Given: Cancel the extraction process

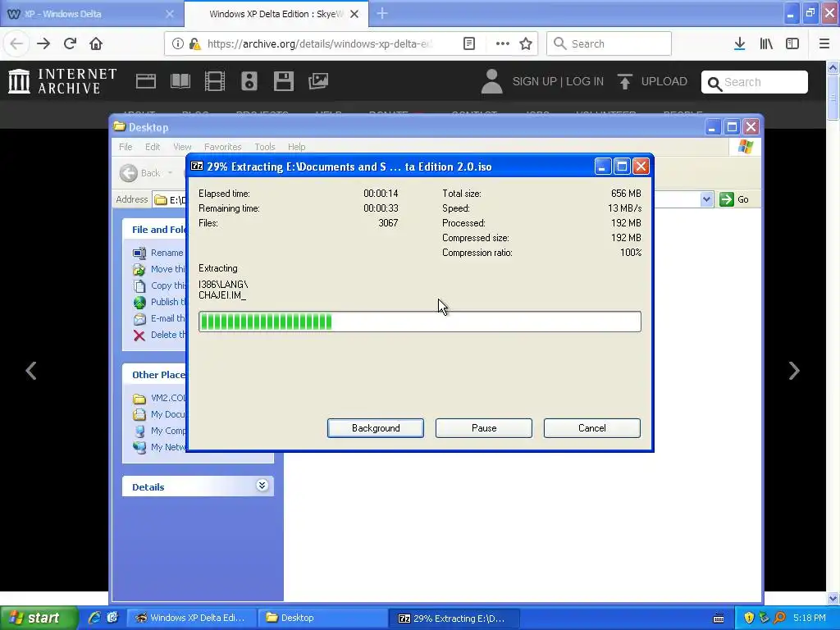Looking at the screenshot, I should 592,428.
